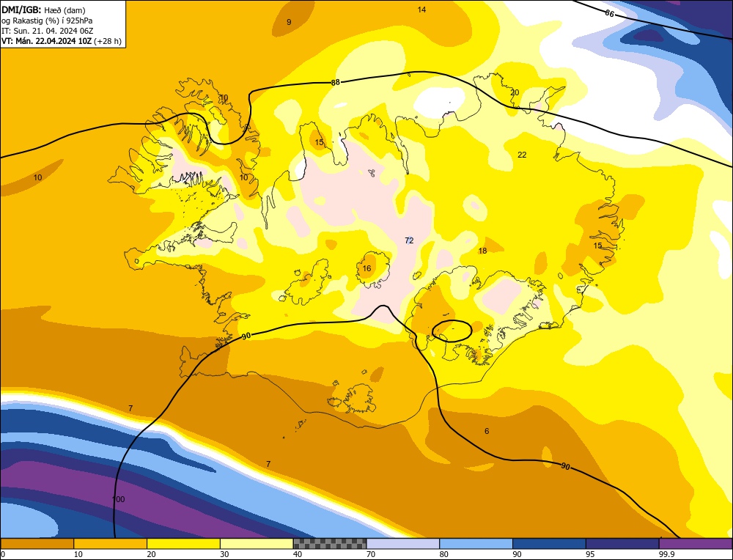This screenshot has height=560, width=733.
Task: Click the humidity value 16 on the map
Action: [x=367, y=268]
